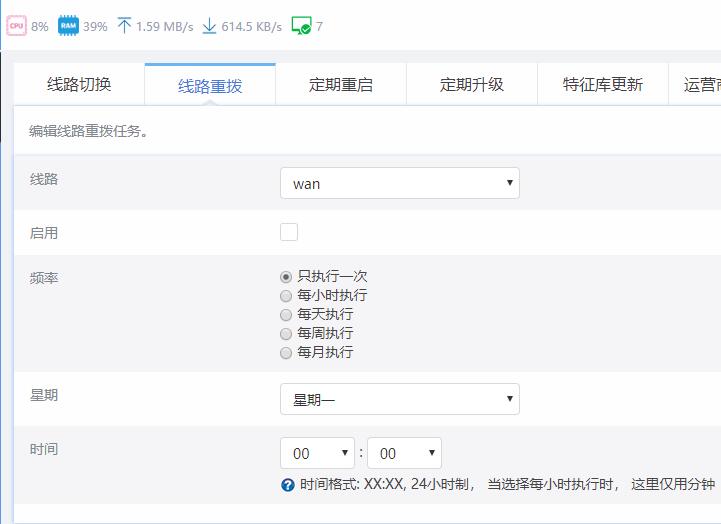This screenshot has height=524, width=721.
Task: Open the hour selector dropdown
Action: (x=317, y=453)
